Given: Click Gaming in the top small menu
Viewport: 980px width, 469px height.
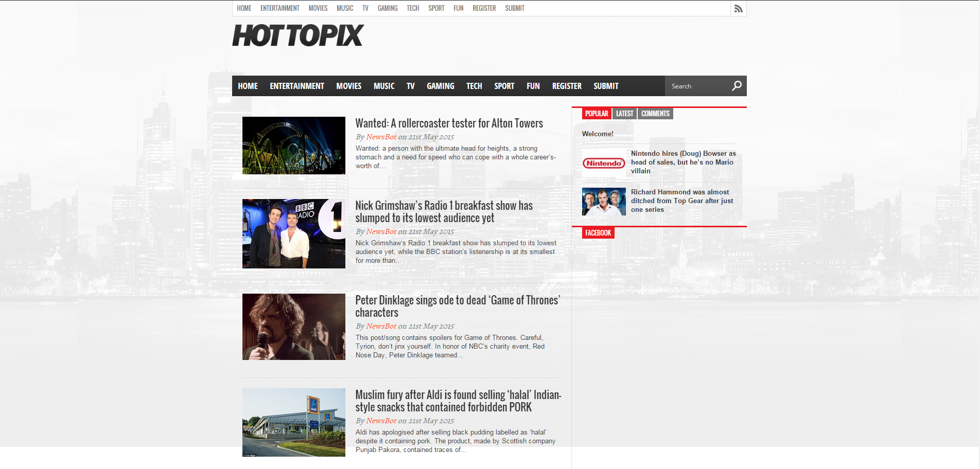Looking at the screenshot, I should [388, 8].
